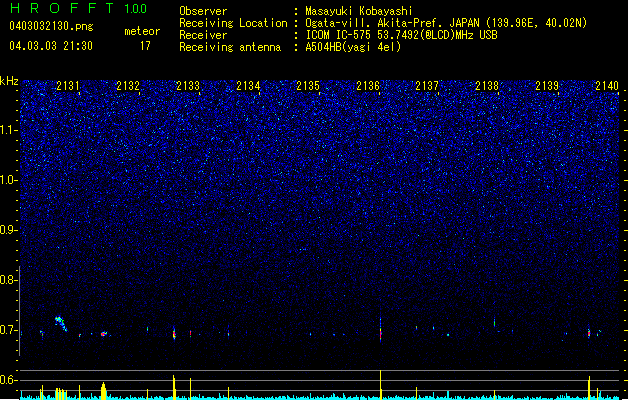Click the 2140 time marker
This screenshot has width=629, height=400.
coord(607,86)
